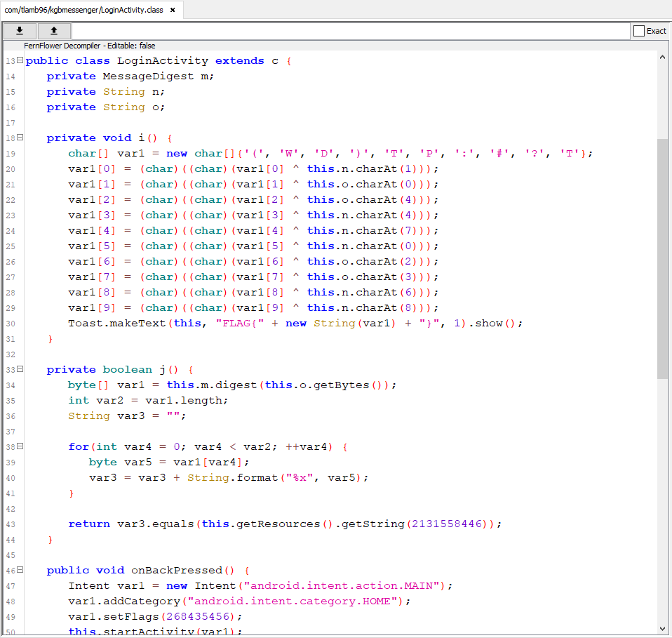The image size is (672, 638).
Task: Collapse the LoginActivity class fold at line 13
Action: (20, 60)
